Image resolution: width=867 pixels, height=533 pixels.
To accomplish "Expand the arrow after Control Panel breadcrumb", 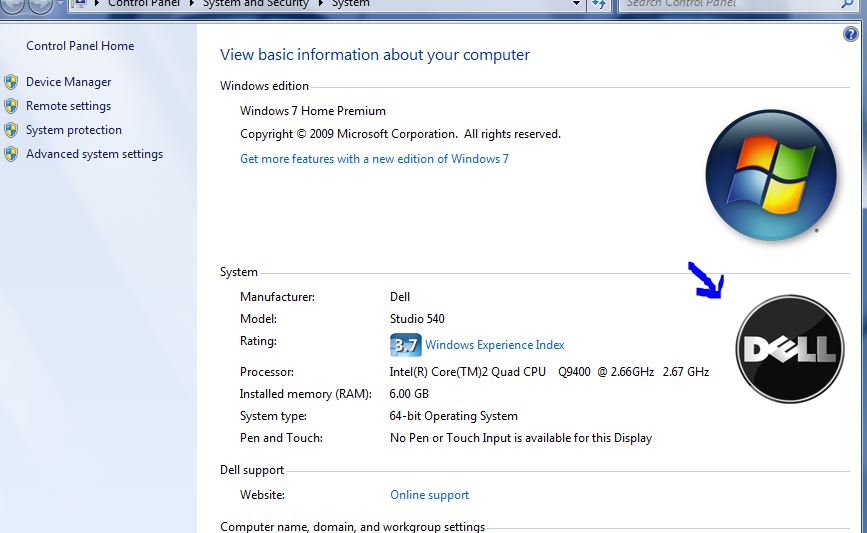I will tap(192, 3).
